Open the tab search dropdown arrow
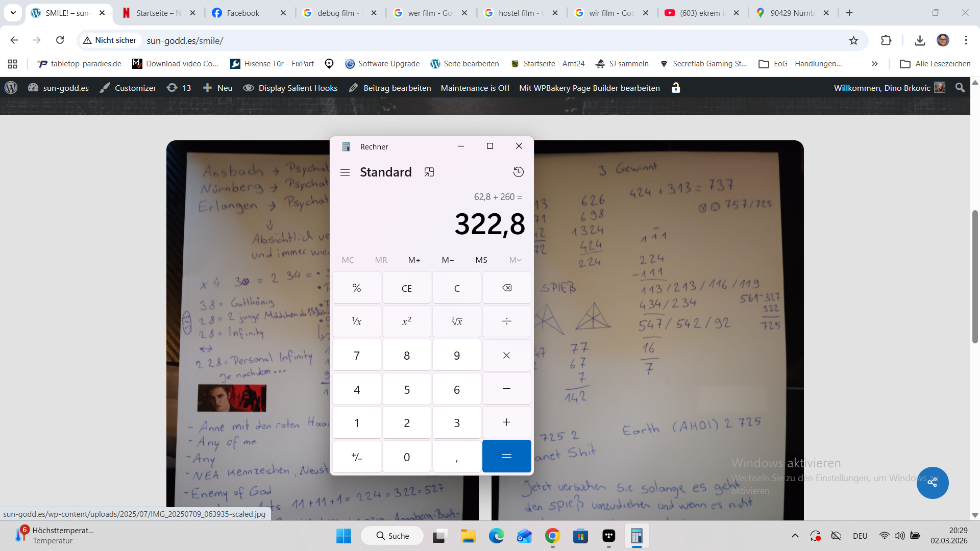The height and width of the screenshot is (551, 980). point(13,13)
